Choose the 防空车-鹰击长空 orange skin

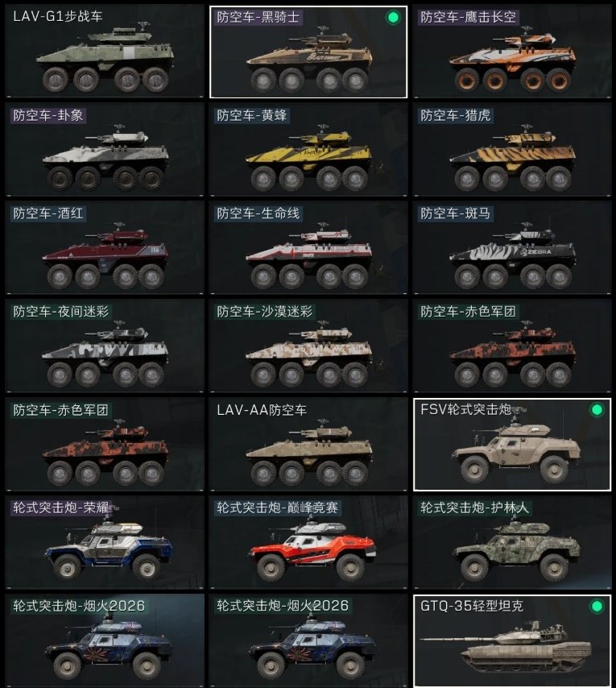[512, 52]
